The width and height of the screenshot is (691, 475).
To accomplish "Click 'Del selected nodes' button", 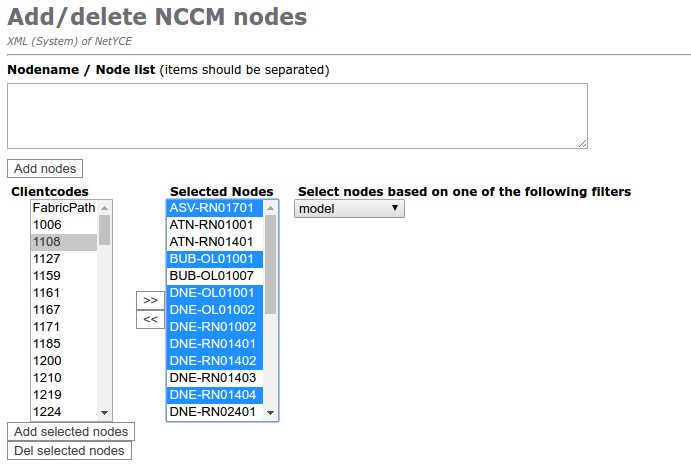I will pyautogui.click(x=69, y=450).
